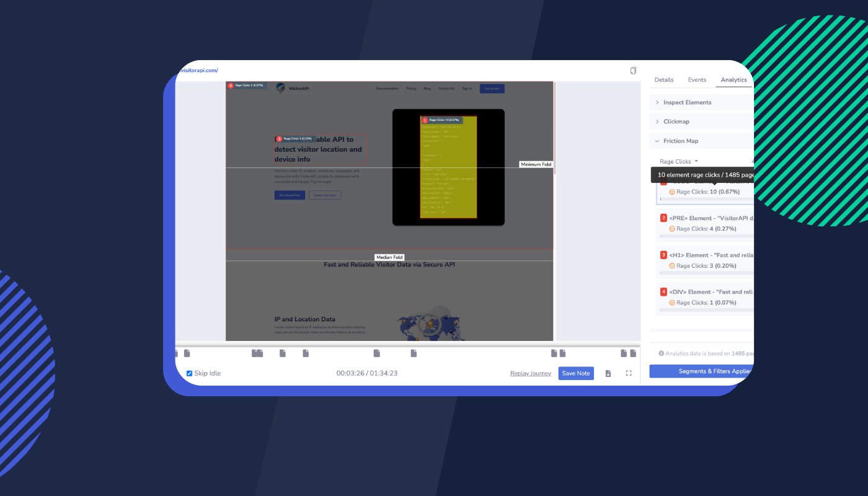Click the frown icon beside Rage Clicks: 1
This screenshot has width=868, height=496.
(x=671, y=303)
